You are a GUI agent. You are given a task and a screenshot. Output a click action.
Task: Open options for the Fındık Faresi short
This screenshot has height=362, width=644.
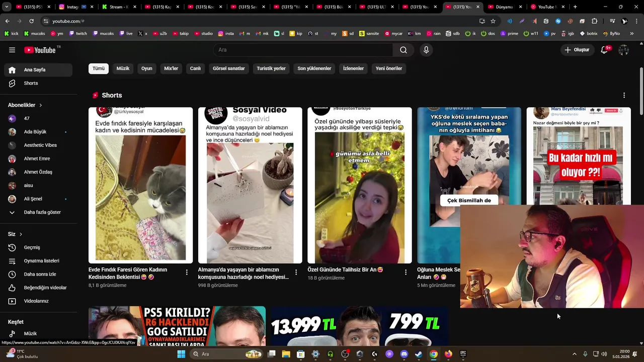click(x=187, y=272)
